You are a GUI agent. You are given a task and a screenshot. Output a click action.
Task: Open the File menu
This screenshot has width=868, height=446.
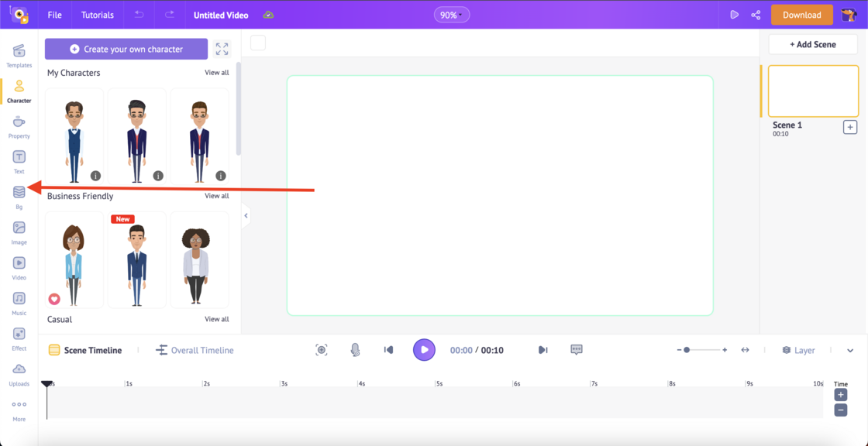coord(53,14)
